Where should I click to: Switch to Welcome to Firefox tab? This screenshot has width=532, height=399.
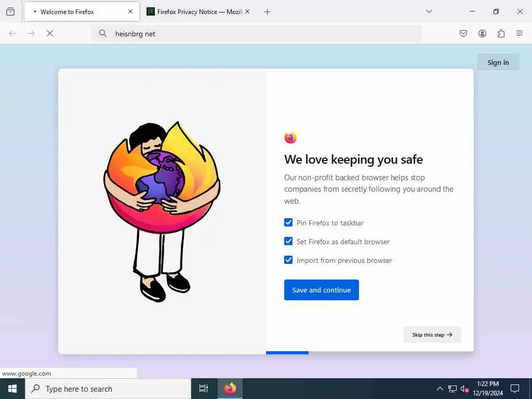click(x=82, y=11)
